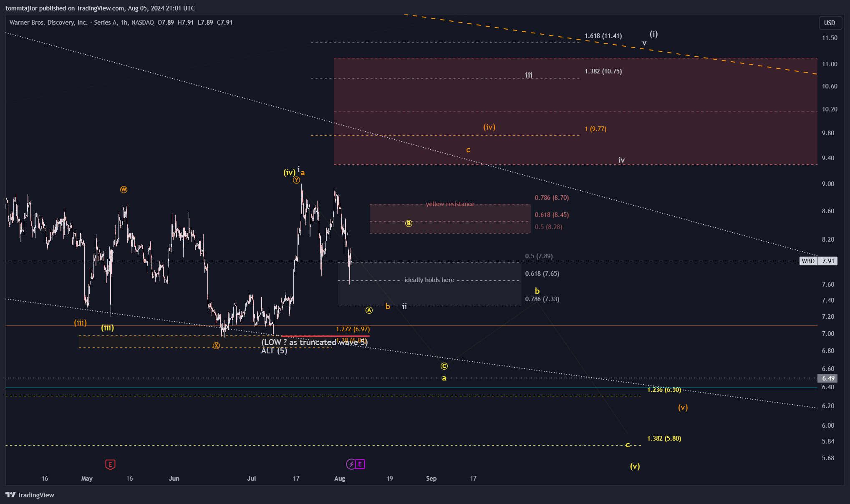Image resolution: width=850 pixels, height=504 pixels.
Task: Click the orange (v) label near 6.20
Action: [683, 407]
